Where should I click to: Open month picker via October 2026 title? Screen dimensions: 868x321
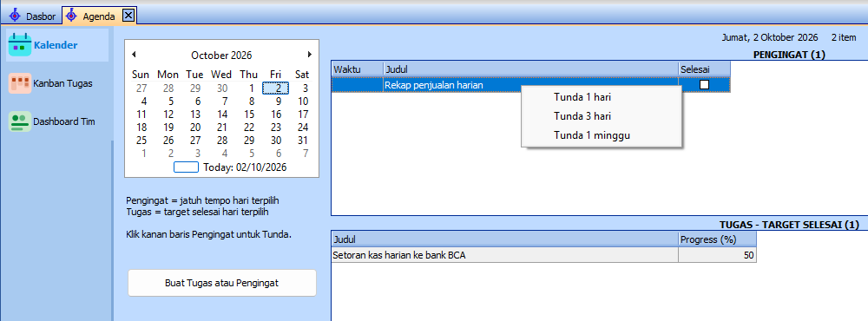[x=221, y=55]
